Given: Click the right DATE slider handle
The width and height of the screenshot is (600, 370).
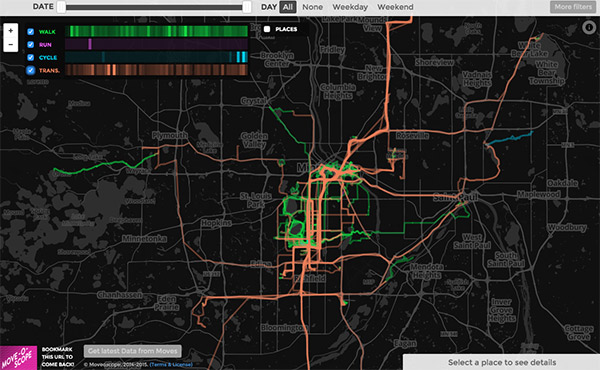Looking at the screenshot, I should [247, 7].
